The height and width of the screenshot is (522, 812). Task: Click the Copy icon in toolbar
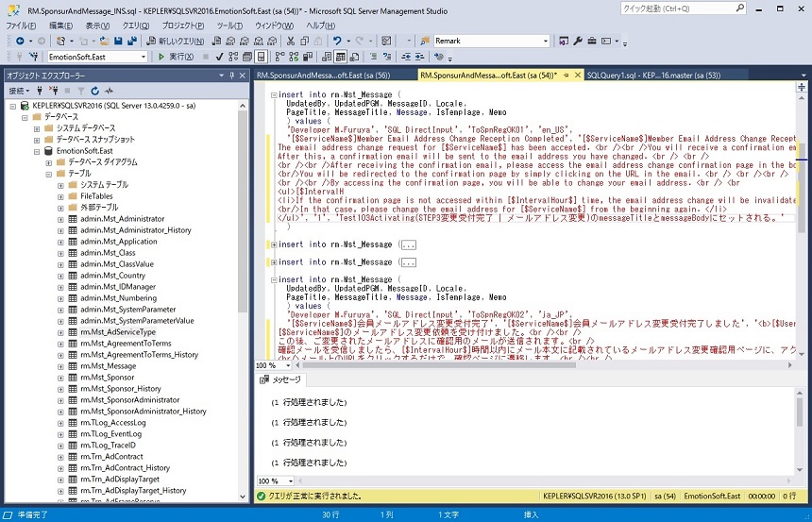[x=304, y=41]
